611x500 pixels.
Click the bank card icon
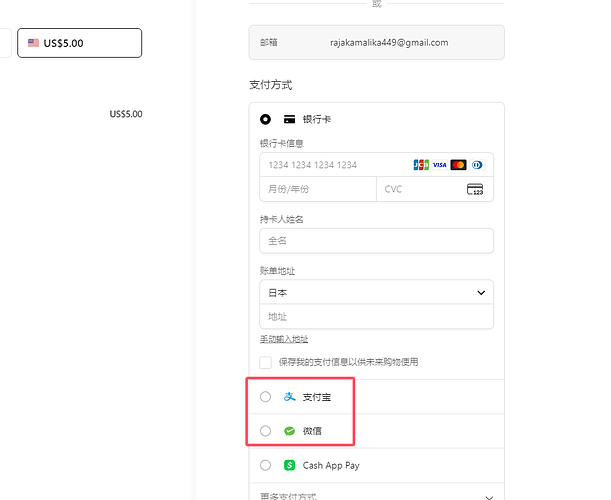(x=289, y=119)
